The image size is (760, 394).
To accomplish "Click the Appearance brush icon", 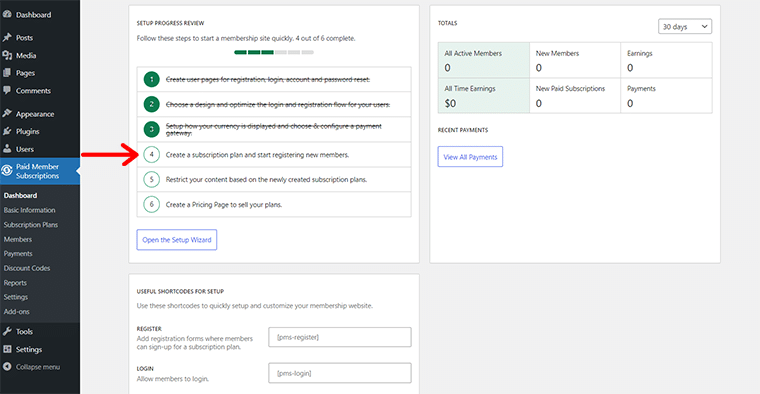I will point(7,113).
